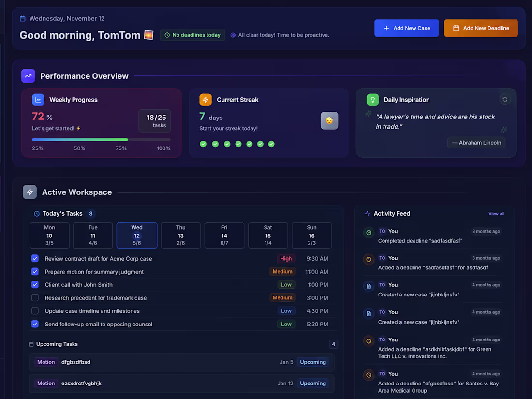Open upcoming task ezsxdrctfvgbhjk
This screenshot has width=532, height=399.
coord(181,384)
